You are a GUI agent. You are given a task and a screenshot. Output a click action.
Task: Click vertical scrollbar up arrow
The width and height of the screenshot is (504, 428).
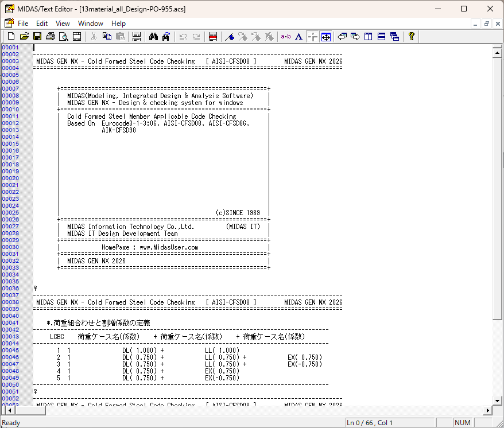tap(497, 53)
